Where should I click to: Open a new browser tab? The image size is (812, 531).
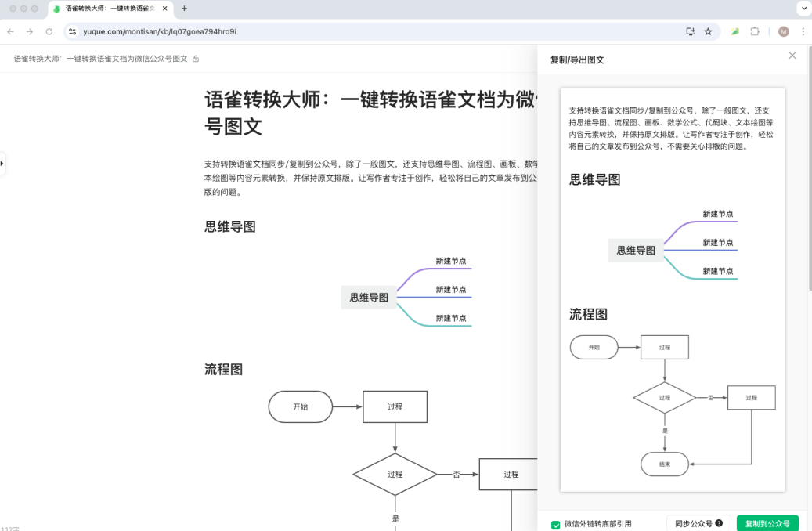pos(183,9)
